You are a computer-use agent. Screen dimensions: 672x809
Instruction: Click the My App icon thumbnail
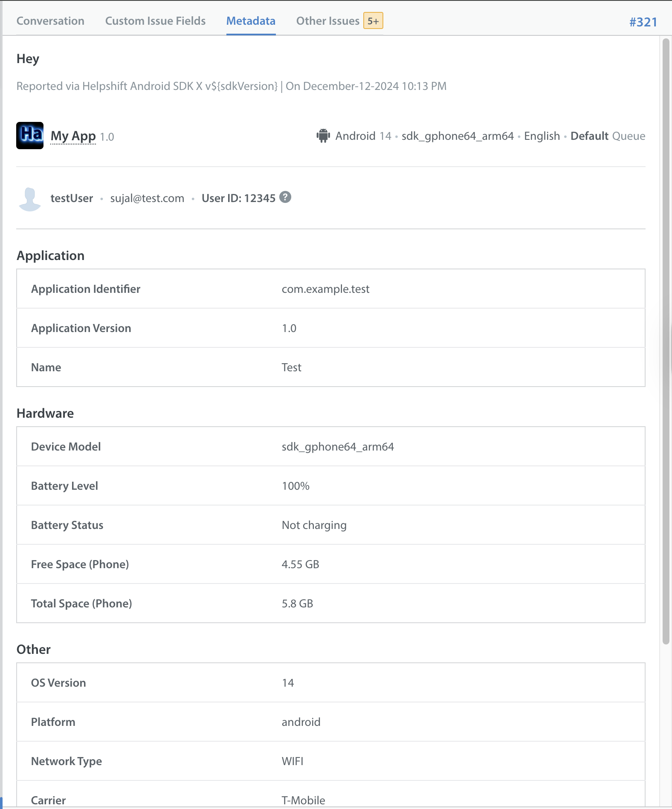pyautogui.click(x=30, y=136)
